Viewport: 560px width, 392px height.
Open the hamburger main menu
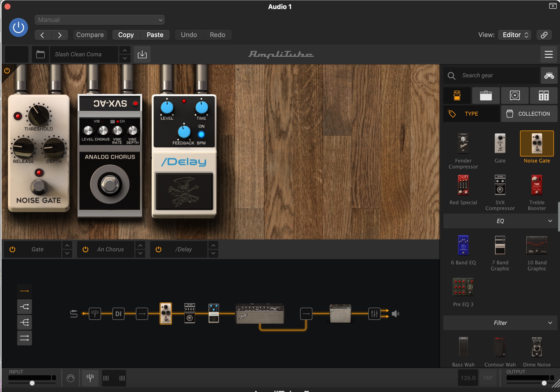548,54
